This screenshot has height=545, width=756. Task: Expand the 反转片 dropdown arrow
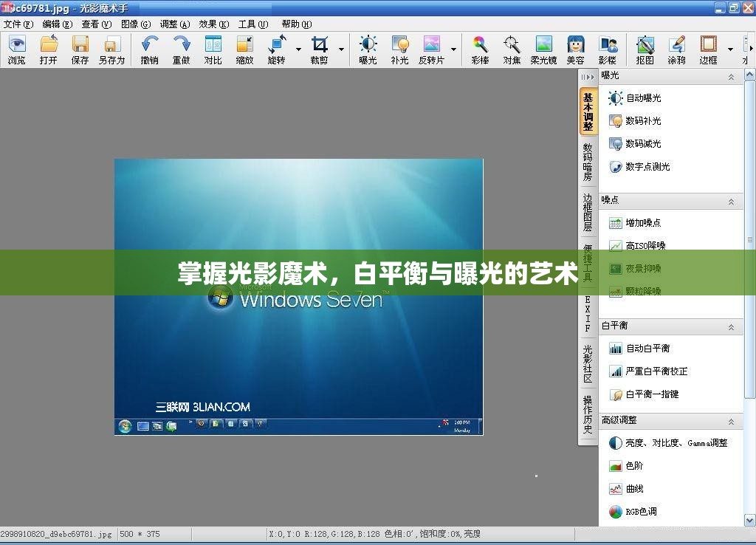[454, 49]
